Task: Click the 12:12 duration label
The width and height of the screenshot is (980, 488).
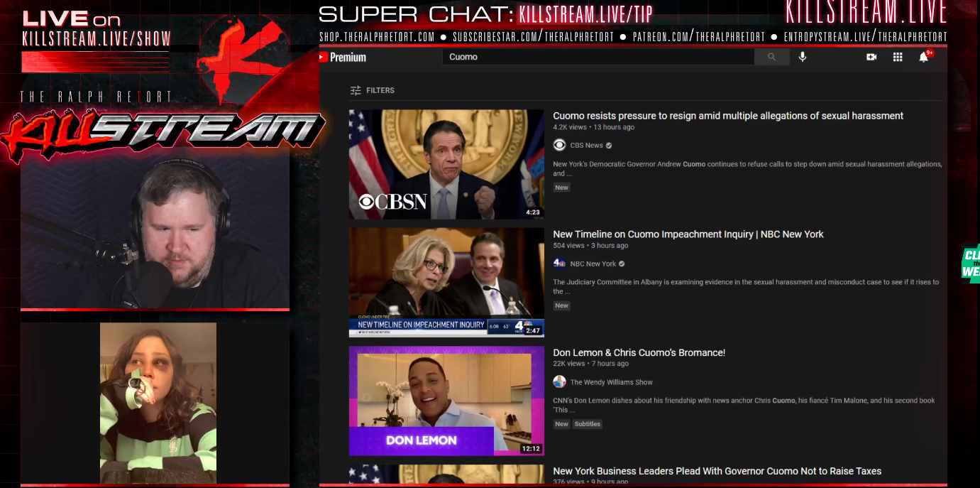Action: [x=531, y=449]
